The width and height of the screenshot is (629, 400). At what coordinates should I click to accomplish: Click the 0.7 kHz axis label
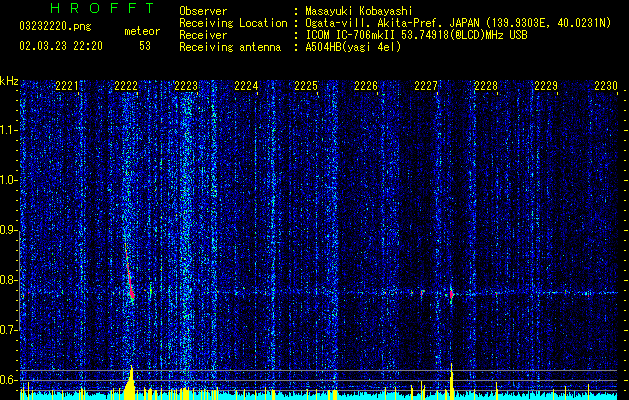[9, 330]
